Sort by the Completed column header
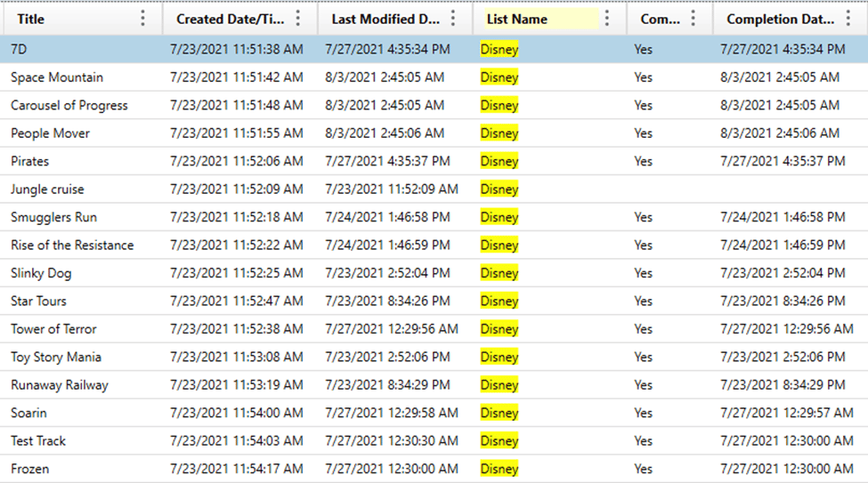 (660, 19)
